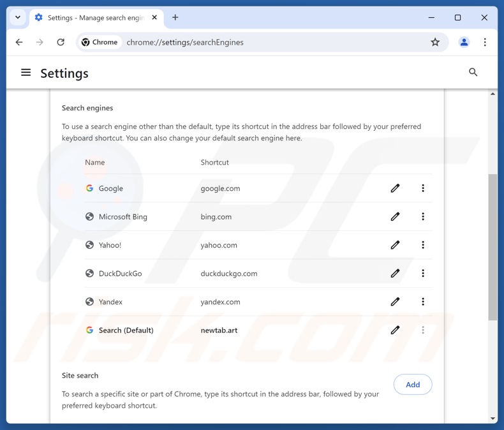
Task: Open the Settings hamburger main menu
Action: [26, 73]
